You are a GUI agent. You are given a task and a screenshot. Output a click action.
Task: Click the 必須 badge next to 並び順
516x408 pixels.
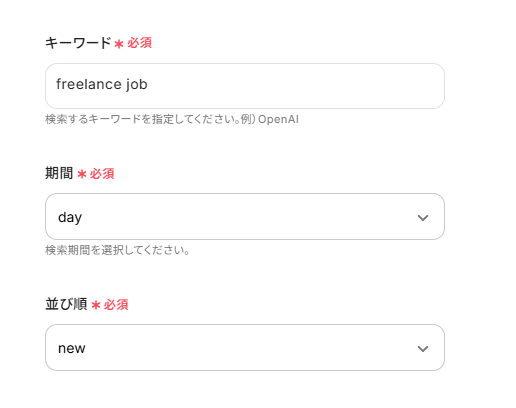point(116,305)
